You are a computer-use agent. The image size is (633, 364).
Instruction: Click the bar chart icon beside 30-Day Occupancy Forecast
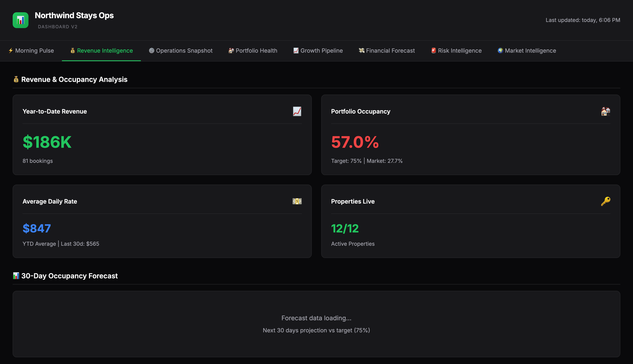(16, 276)
